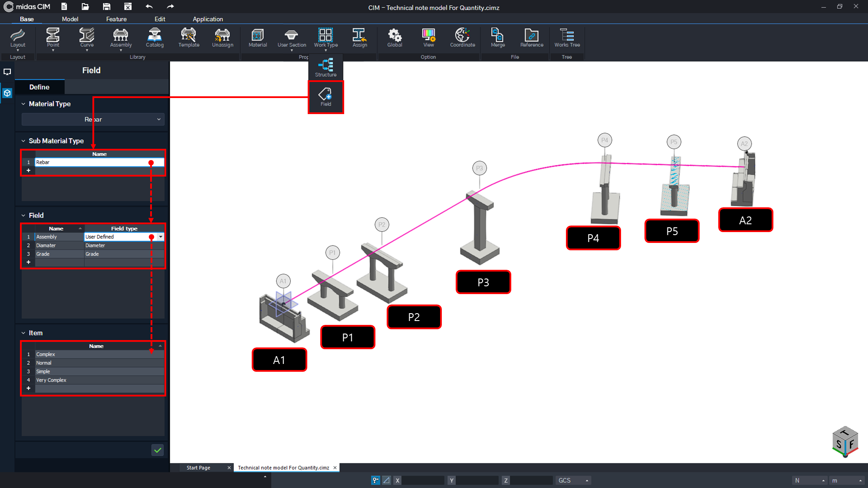Expand the bottom panel arrow
868x488 pixels.
[265, 477]
